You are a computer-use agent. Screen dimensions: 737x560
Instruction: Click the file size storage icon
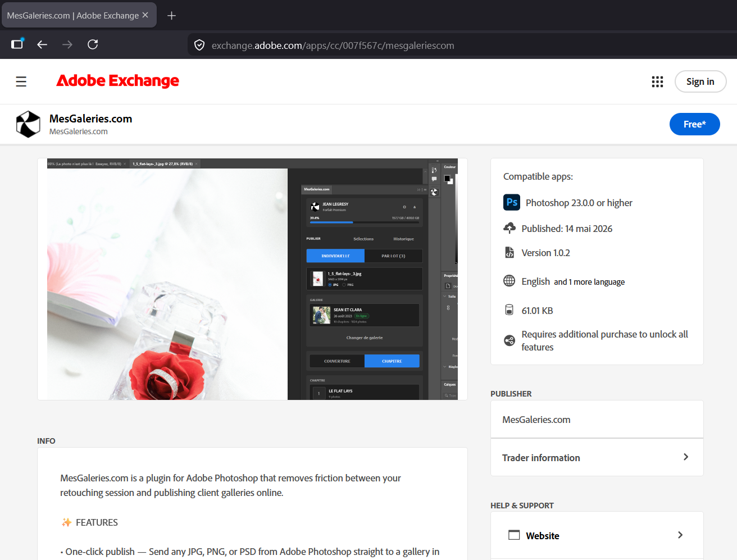509,310
